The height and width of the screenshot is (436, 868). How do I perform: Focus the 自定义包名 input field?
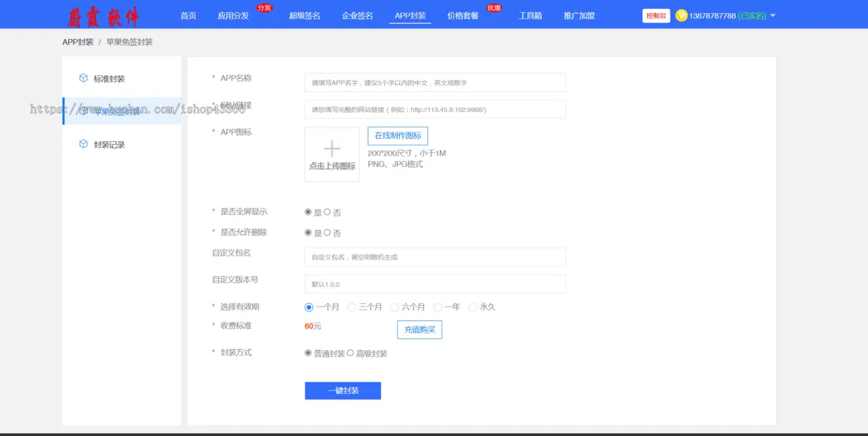[x=435, y=257]
